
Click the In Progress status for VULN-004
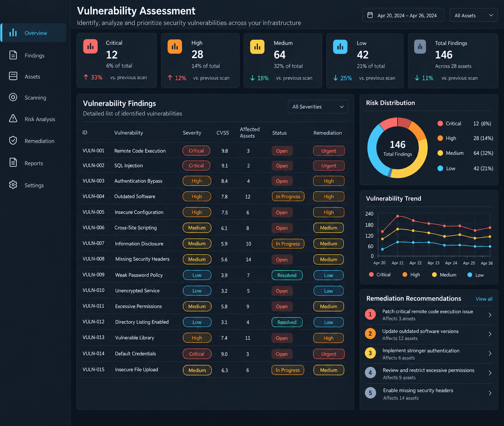tap(288, 197)
